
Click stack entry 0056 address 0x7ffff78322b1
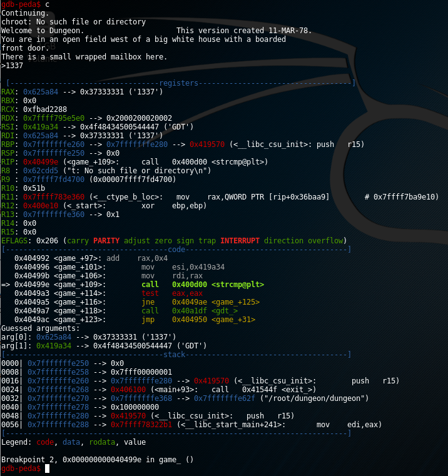point(141,425)
